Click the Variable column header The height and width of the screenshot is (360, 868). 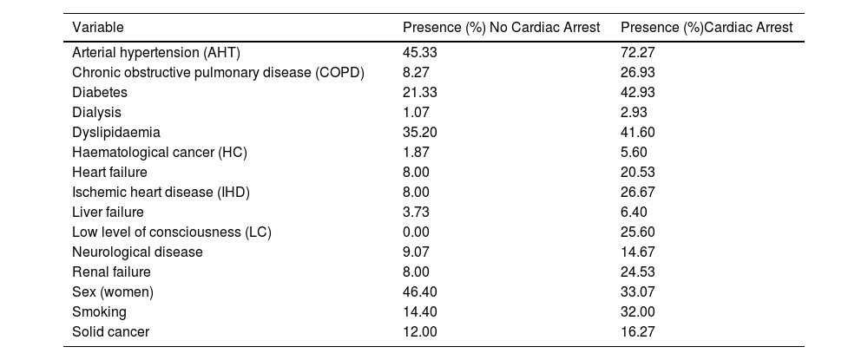(96, 27)
